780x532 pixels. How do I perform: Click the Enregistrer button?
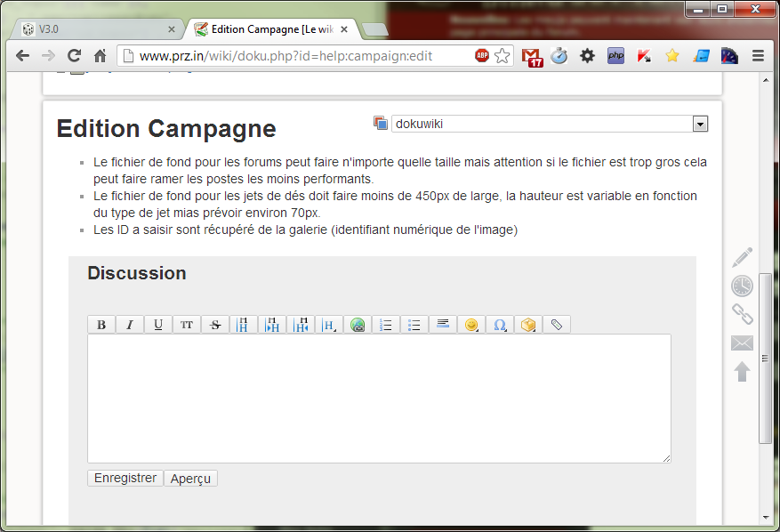pyautogui.click(x=125, y=479)
